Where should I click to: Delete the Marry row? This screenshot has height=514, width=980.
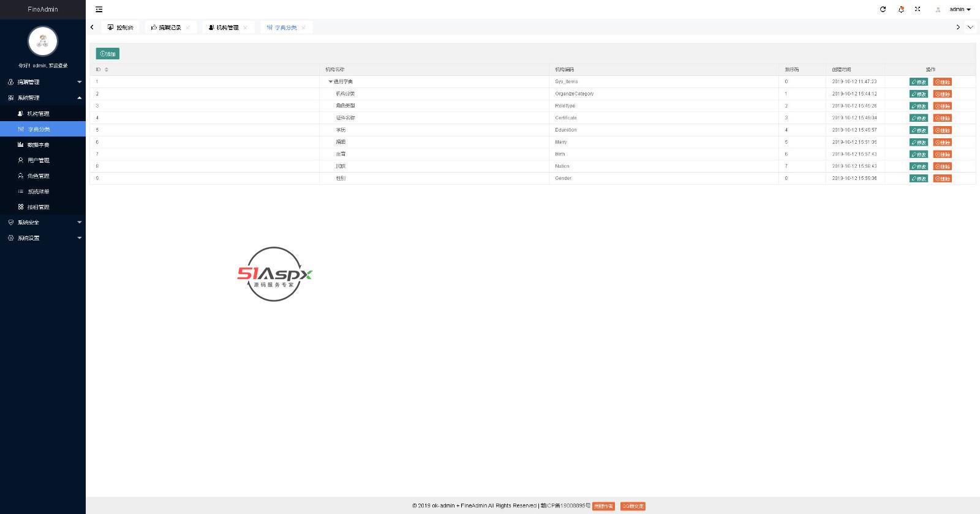click(943, 143)
